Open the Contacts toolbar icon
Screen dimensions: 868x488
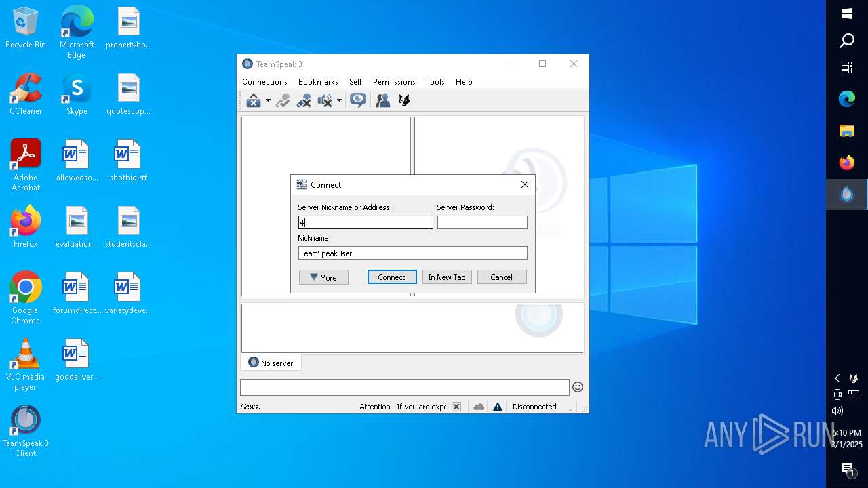coord(383,101)
